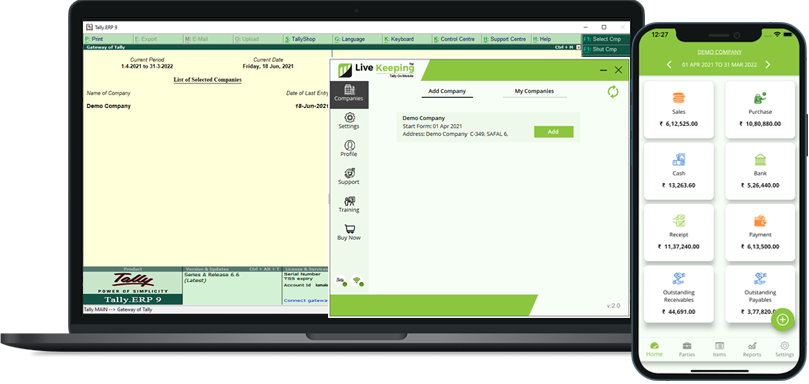Click the TallyShop menu item

pos(308,39)
